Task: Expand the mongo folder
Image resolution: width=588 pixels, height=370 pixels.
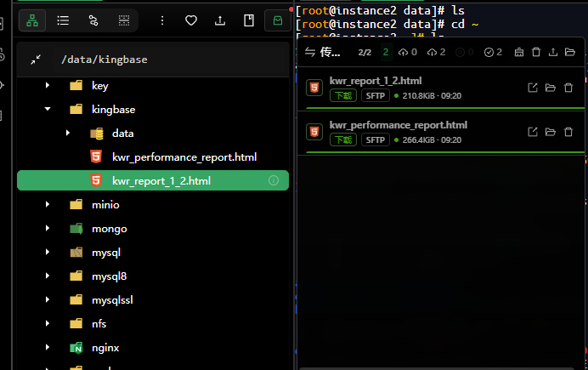Action: 48,228
